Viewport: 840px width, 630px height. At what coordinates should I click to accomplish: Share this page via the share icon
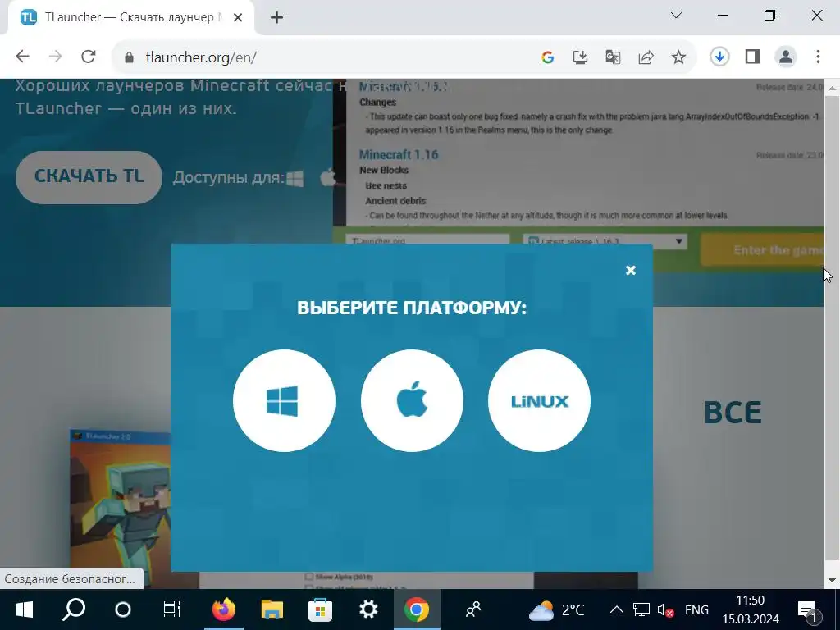tap(646, 57)
